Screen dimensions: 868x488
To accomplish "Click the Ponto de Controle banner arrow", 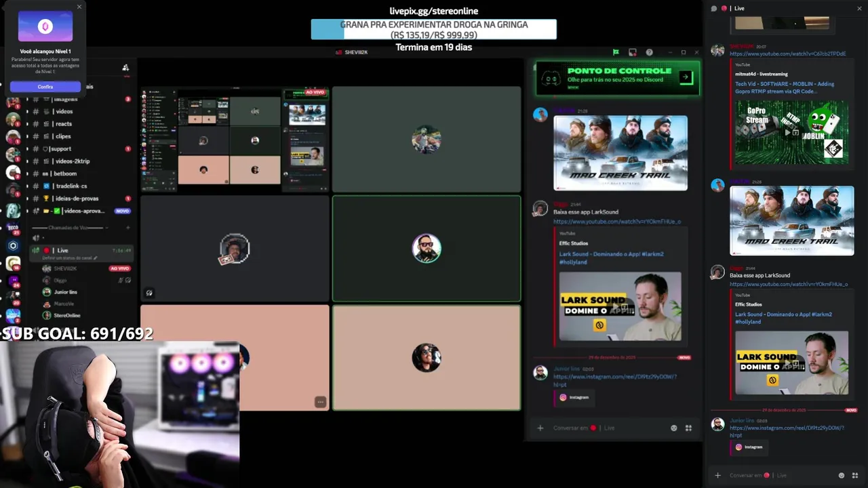I will [x=685, y=77].
